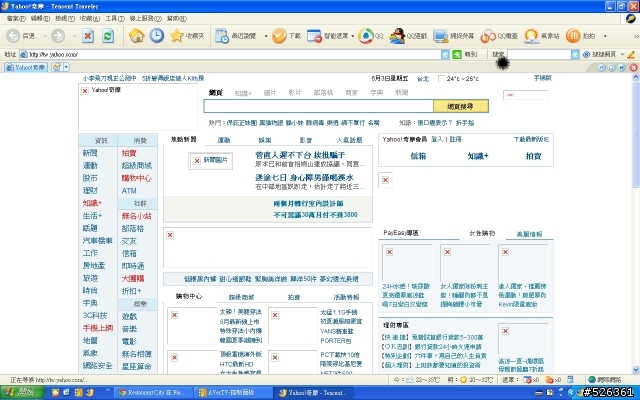Click the broken Yahoo logo image

pyautogui.click(x=138, y=107)
